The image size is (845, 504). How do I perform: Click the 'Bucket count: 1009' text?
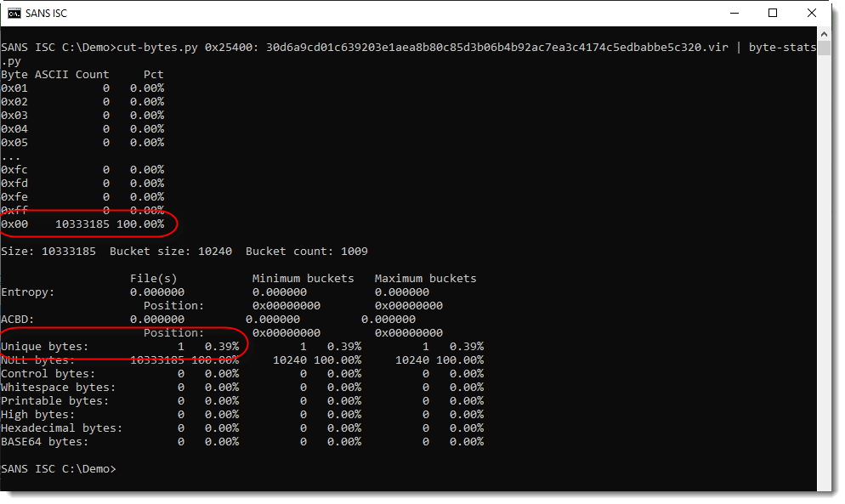click(307, 252)
